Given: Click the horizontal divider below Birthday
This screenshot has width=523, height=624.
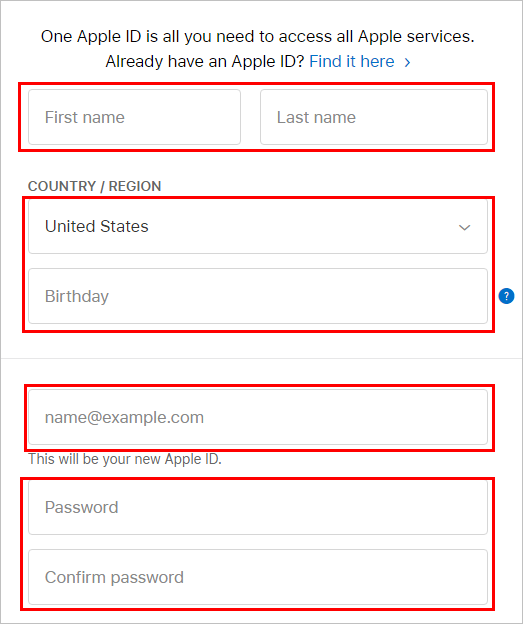Looking at the screenshot, I should tap(262, 359).
